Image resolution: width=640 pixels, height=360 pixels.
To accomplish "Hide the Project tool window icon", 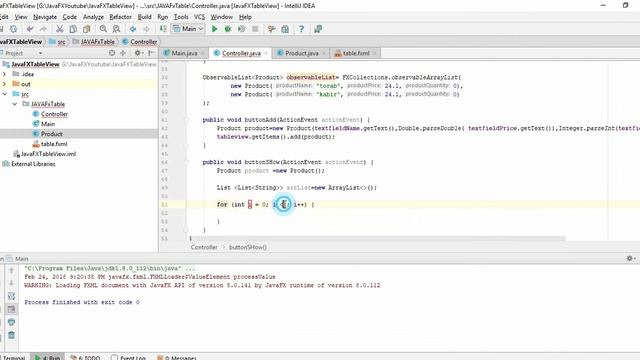I will (x=151, y=53).
